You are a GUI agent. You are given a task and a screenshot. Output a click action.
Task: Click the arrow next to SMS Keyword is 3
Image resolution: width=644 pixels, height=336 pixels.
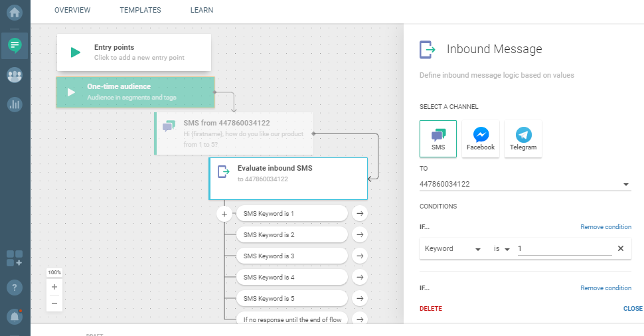click(360, 256)
